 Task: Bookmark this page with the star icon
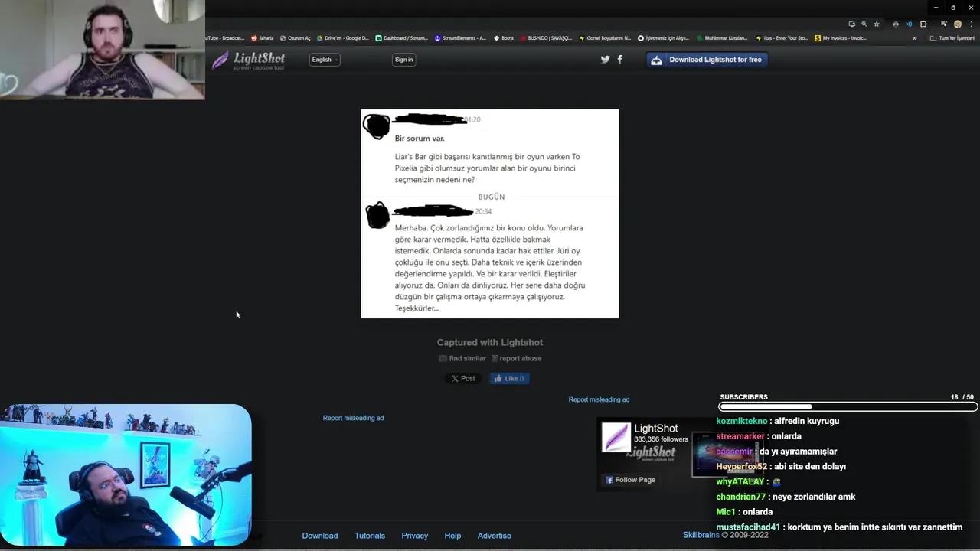tap(877, 24)
